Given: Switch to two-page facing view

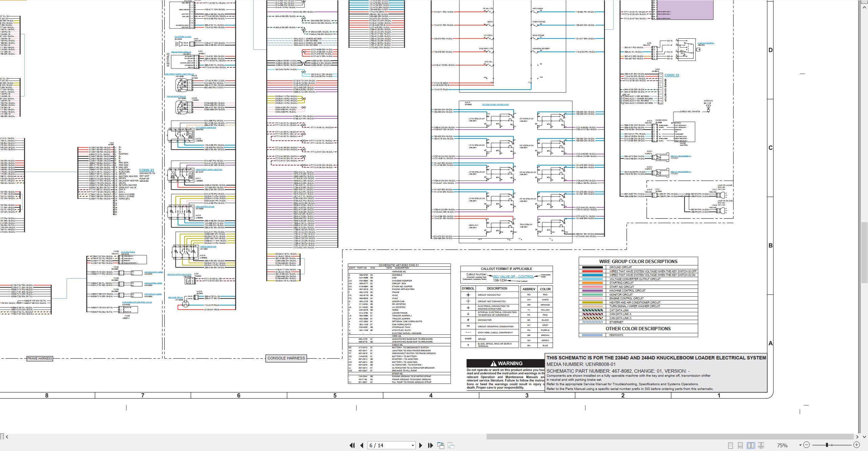Looking at the screenshot, I should pyautogui.click(x=751, y=445).
